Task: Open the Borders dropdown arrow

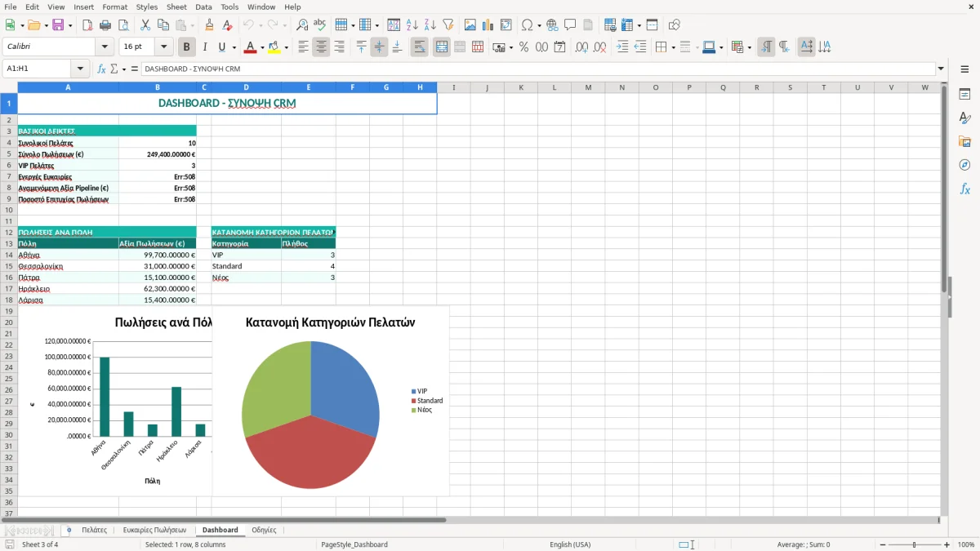Action: (672, 47)
